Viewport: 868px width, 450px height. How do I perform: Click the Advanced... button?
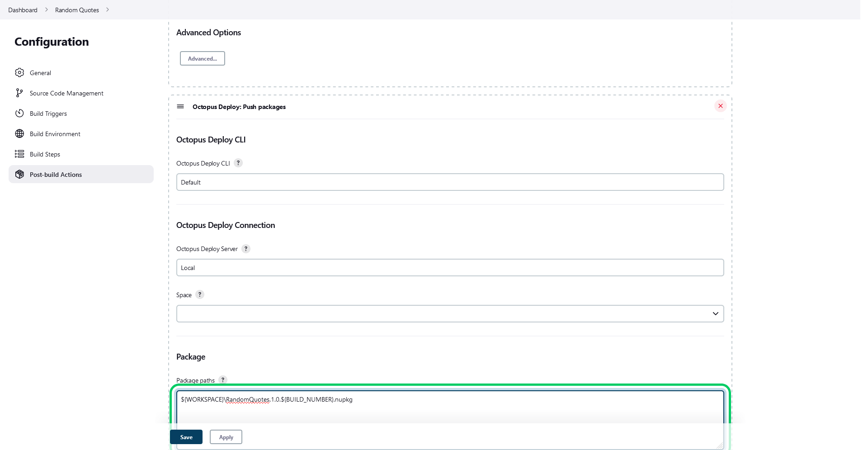(x=203, y=58)
